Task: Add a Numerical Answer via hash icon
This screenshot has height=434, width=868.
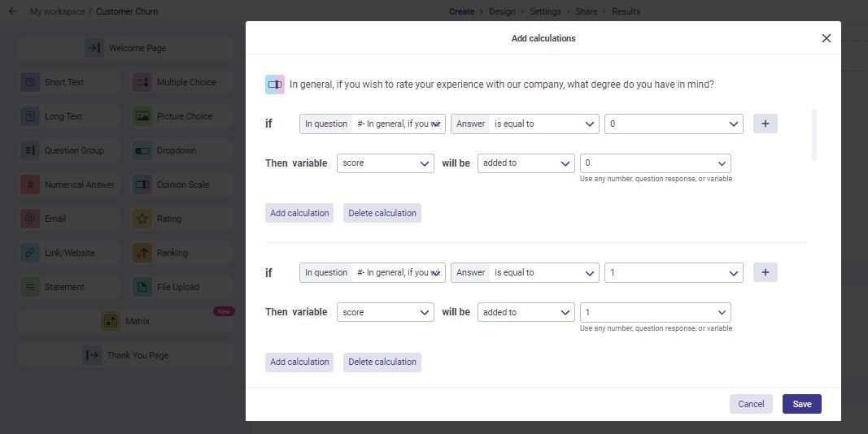Action: [x=30, y=184]
